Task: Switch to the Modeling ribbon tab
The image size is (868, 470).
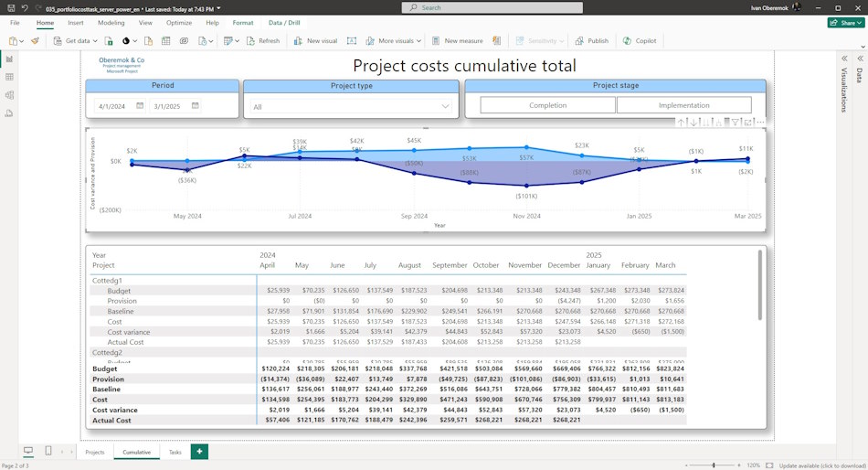Action: [111, 23]
